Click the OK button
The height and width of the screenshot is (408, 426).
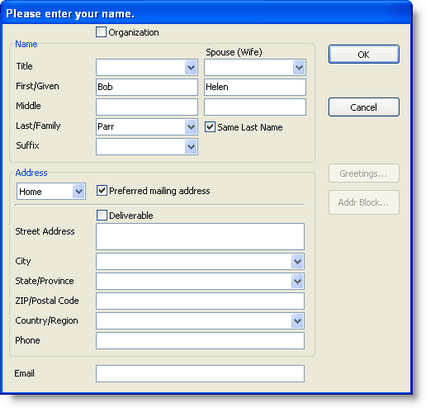364,54
